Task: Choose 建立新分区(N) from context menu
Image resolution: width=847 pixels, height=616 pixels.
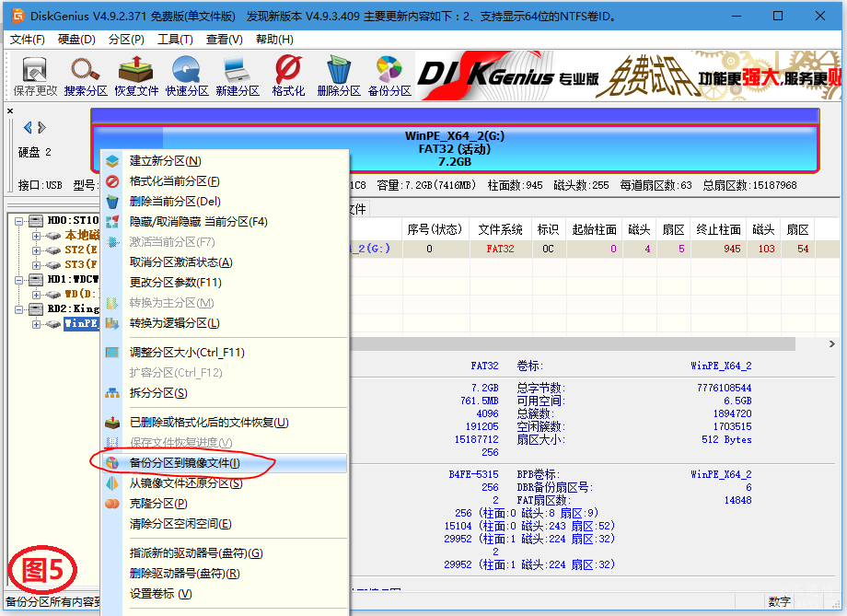Action: click(224, 161)
